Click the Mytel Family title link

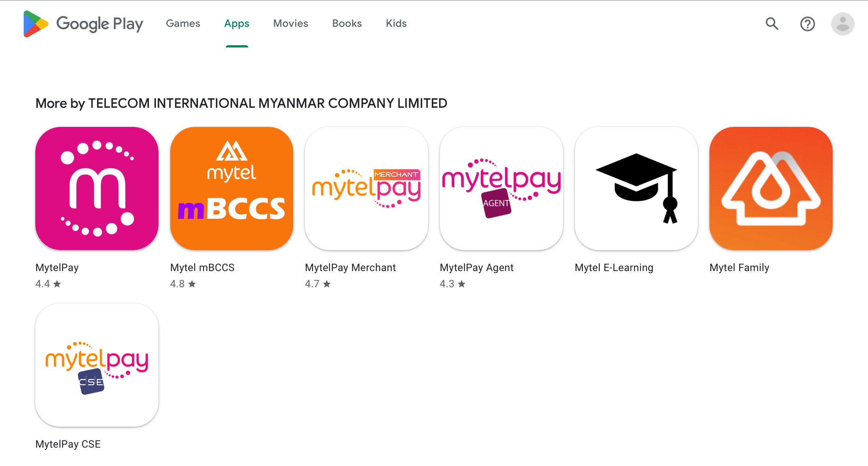[x=739, y=267]
